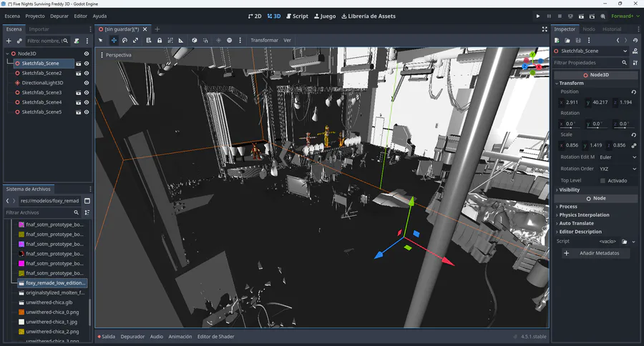Toggle visibility of Sketchfab_Scene5

[87, 112]
